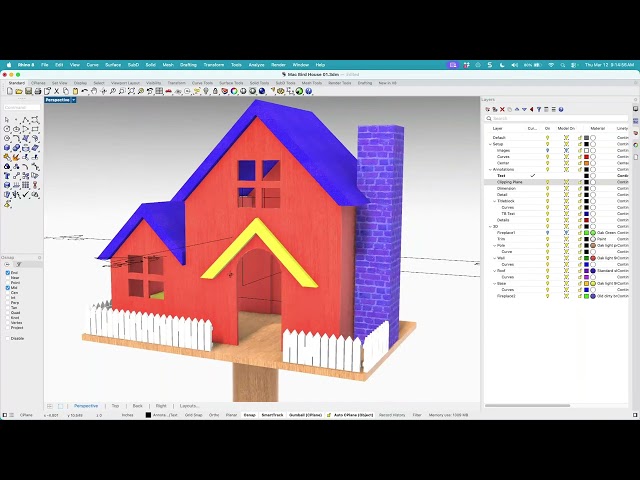Click the Move Layer Down arrow icon
The height and width of the screenshot is (480, 640).
[x=524, y=109]
